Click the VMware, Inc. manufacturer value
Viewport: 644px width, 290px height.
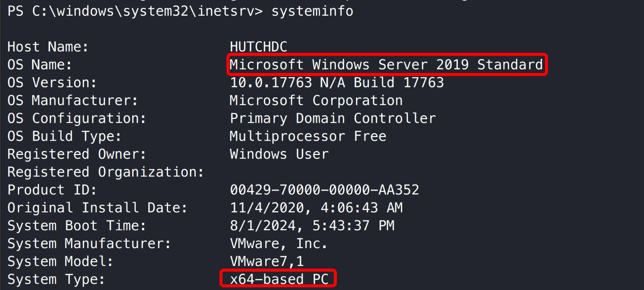(279, 244)
